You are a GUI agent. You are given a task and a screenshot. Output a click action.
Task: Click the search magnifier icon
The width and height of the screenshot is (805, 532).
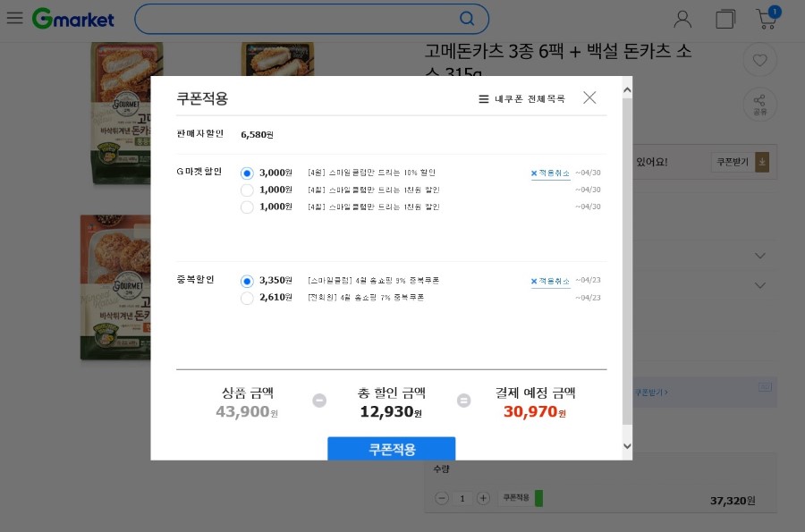click(467, 19)
